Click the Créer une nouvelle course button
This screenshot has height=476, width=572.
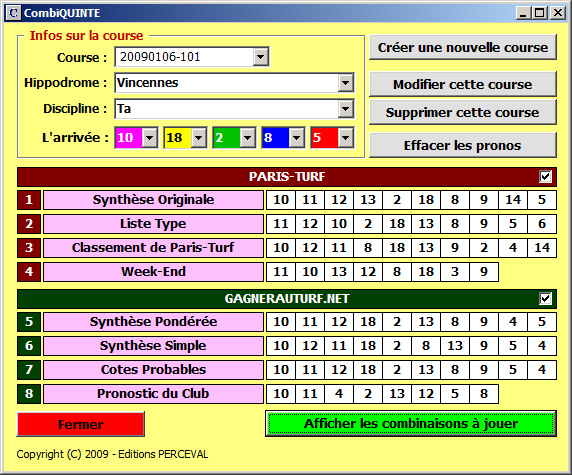tap(463, 47)
